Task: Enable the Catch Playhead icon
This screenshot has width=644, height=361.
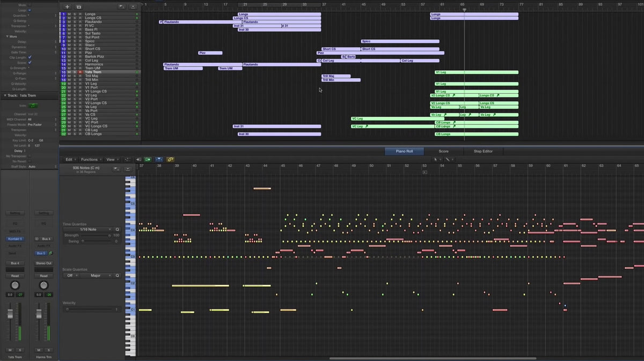Action: [147, 159]
